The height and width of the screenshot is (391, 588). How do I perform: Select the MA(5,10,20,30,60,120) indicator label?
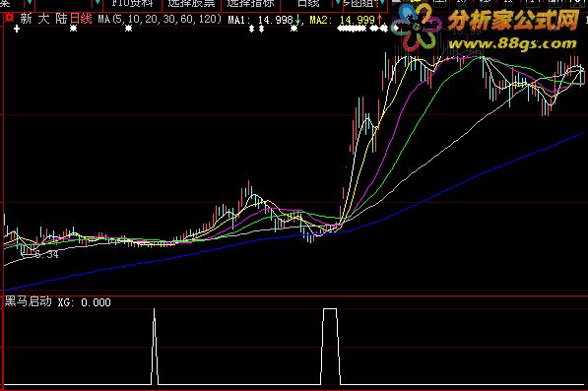(161, 19)
